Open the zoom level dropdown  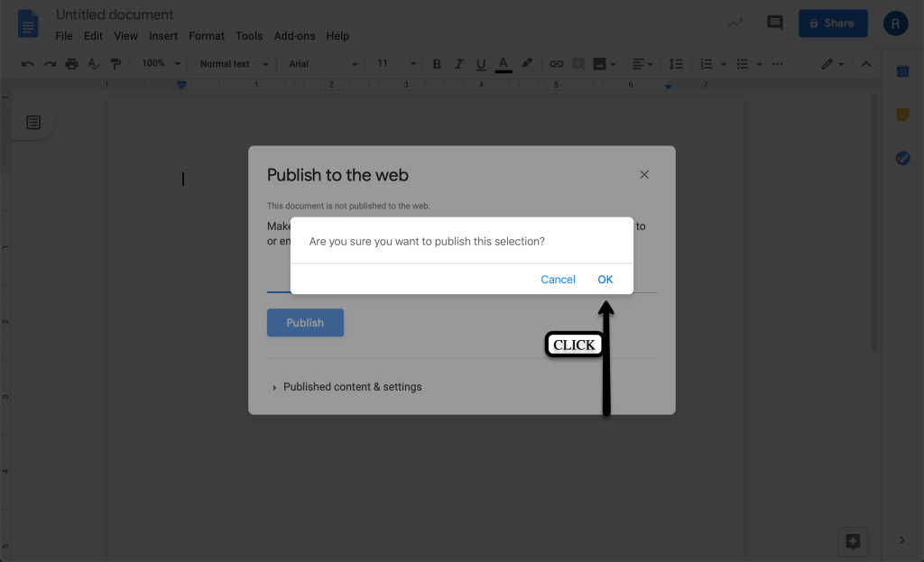tap(162, 64)
